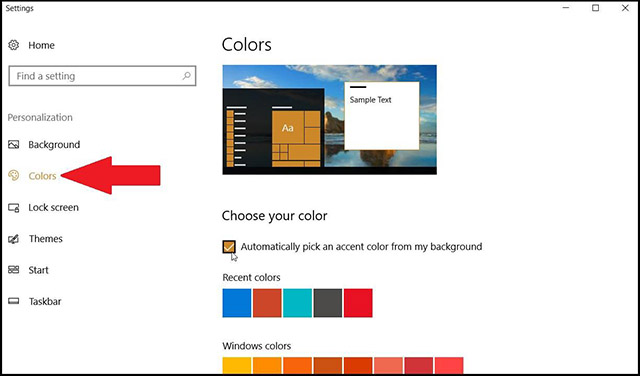Click the Sample Text preview window
Image resolution: width=640 pixels, height=376 pixels.
(382, 116)
